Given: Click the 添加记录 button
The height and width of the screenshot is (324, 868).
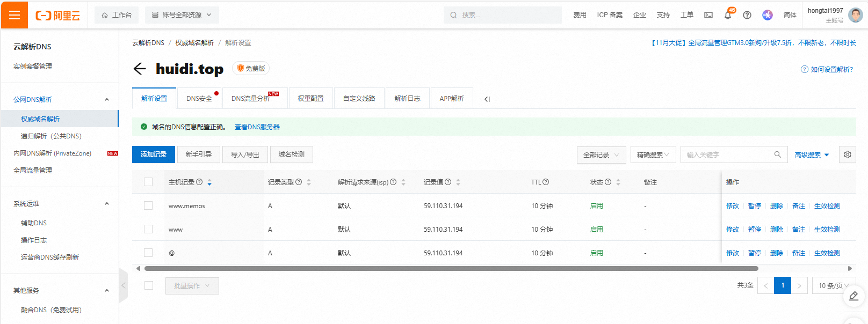Looking at the screenshot, I should (154, 154).
